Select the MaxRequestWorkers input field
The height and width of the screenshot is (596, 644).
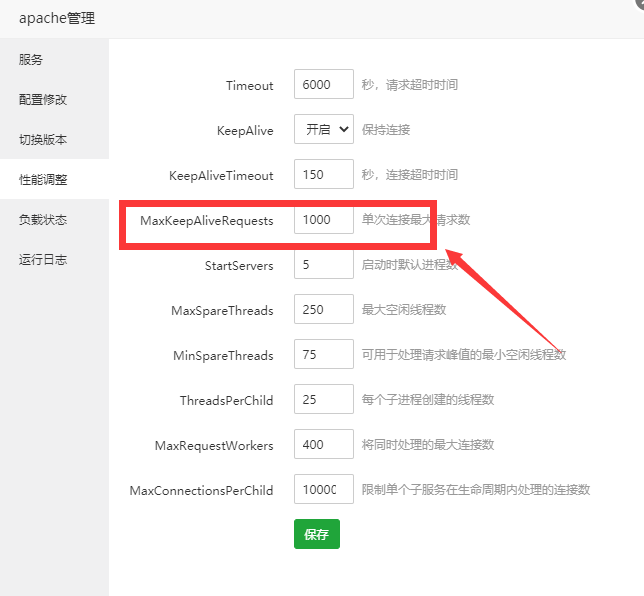tap(323, 444)
